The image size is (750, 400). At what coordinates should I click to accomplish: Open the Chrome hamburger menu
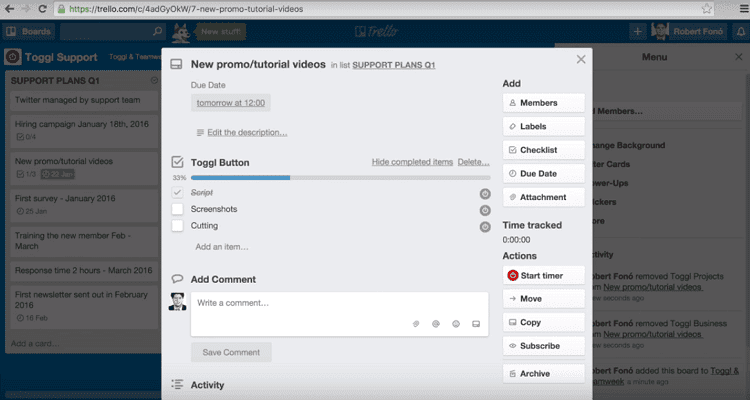(x=744, y=9)
